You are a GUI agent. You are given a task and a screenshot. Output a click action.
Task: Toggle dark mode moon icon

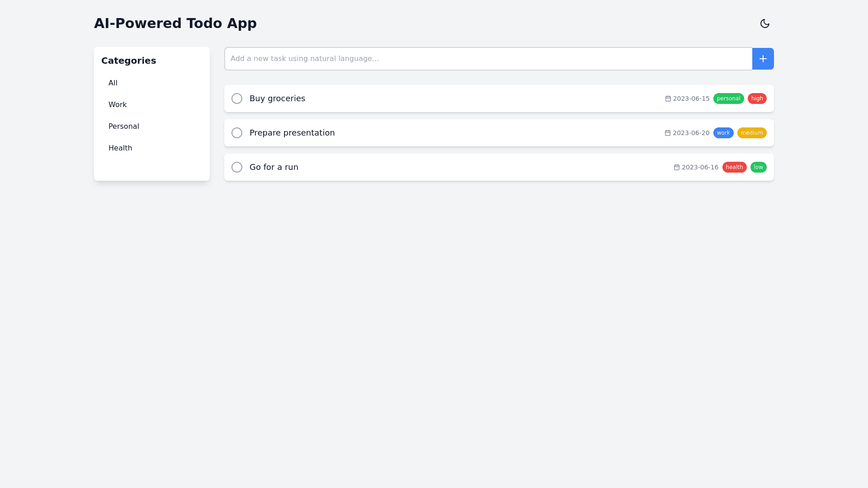coord(764,23)
